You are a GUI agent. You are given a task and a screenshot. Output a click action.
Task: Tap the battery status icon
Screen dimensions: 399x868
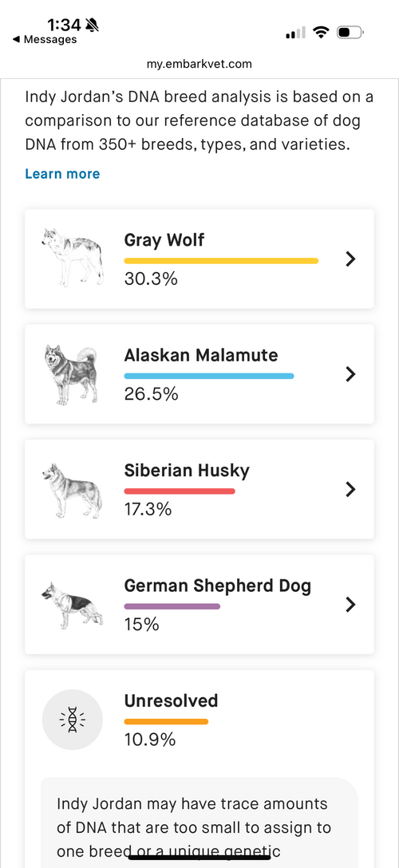(350, 33)
